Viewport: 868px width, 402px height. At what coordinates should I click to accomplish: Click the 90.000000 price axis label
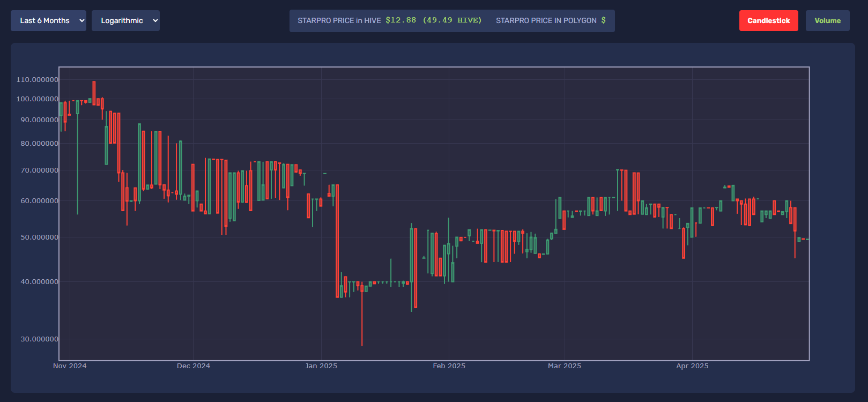pyautogui.click(x=40, y=120)
